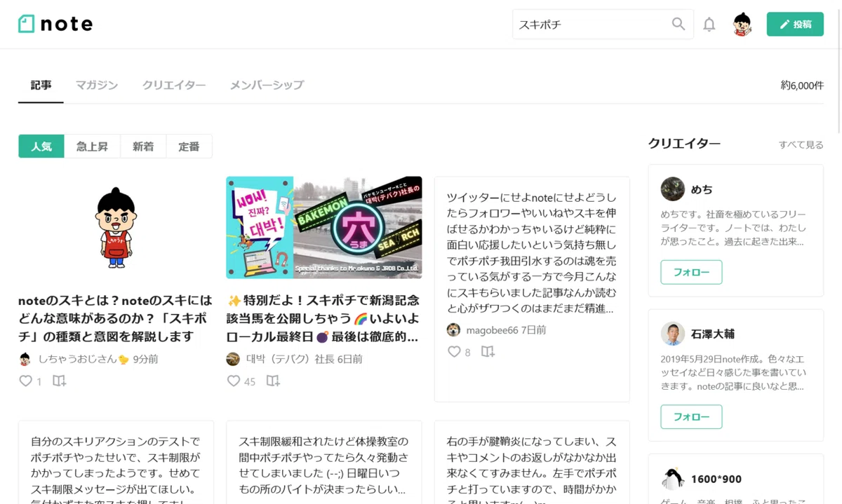
Task: Like the 大박 社長 article heart
Action: (x=234, y=381)
